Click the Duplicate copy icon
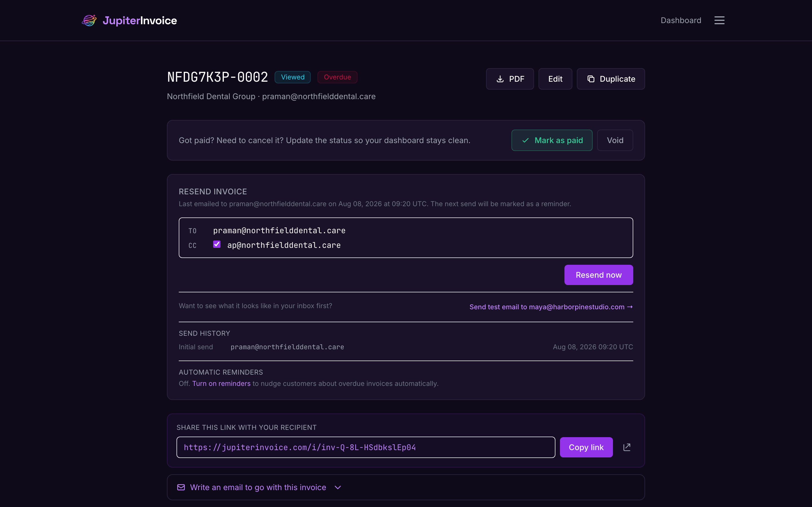The image size is (812, 507). 591,79
